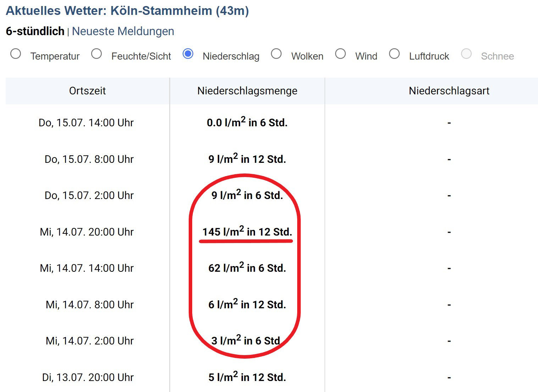538x392 pixels.
Task: Click the Luftdruck label text
Action: [x=429, y=56]
